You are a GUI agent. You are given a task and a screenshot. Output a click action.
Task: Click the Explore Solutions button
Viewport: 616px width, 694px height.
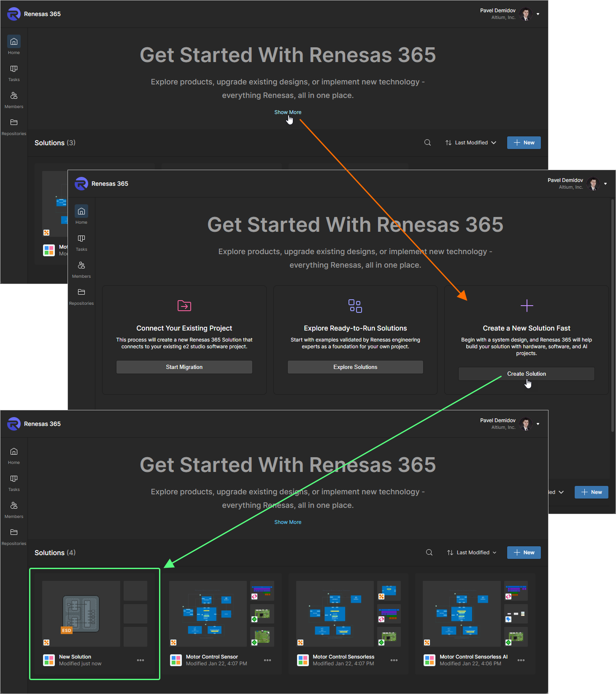355,367
